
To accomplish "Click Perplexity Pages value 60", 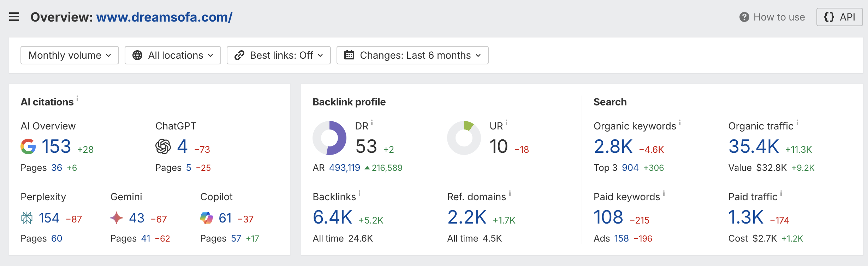I will (57, 238).
